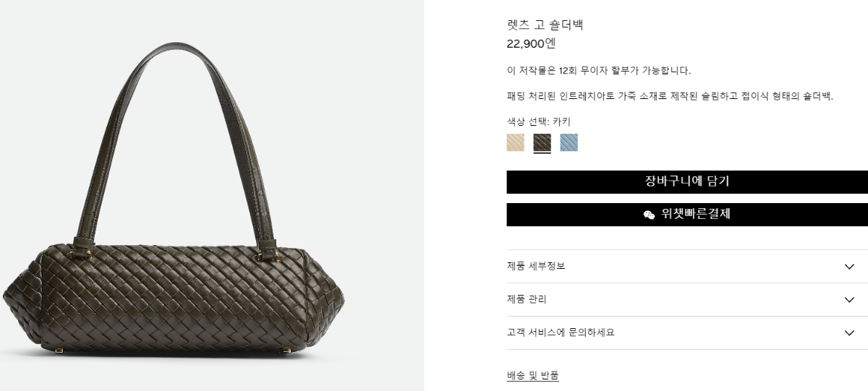Expand the 제품 세부정보 section
868x391 pixels.
point(687,266)
